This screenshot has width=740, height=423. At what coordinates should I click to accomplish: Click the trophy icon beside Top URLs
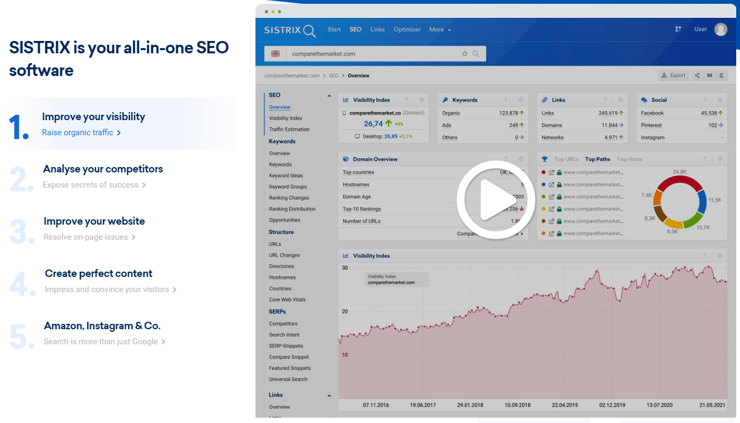(x=545, y=159)
